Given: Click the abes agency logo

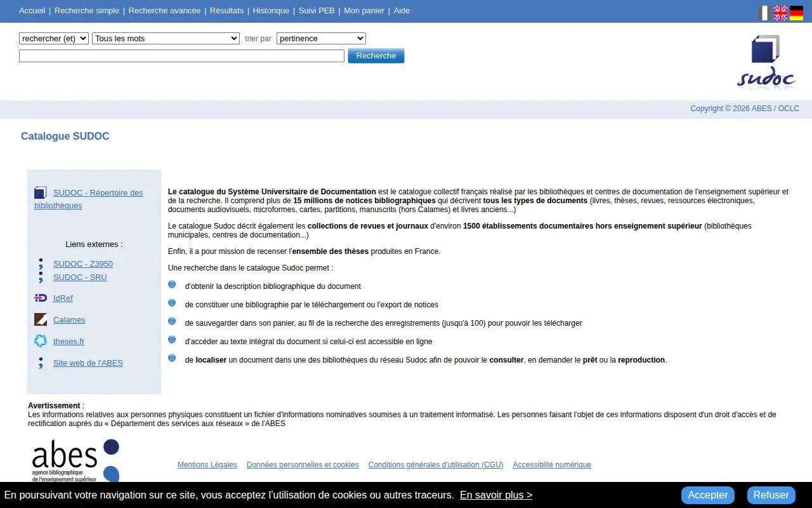Looking at the screenshot, I should (75, 461).
